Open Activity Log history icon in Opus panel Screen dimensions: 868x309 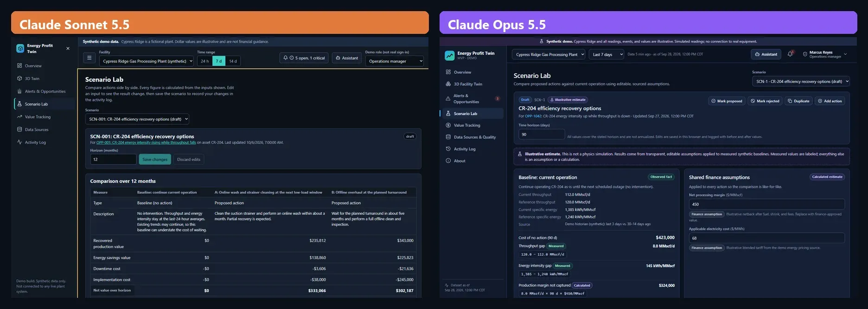click(448, 149)
